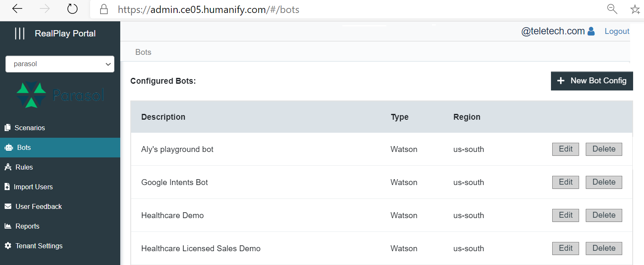Go back to the previous page

pyautogui.click(x=17, y=9)
